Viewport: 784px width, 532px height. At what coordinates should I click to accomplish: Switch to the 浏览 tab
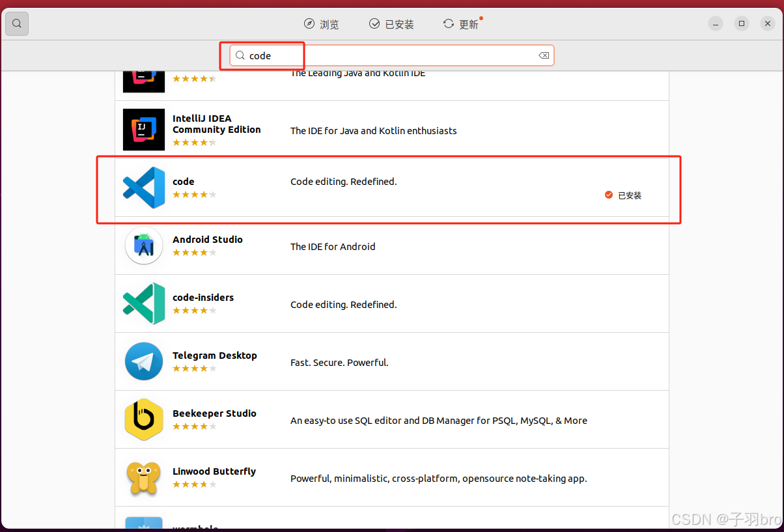point(321,24)
